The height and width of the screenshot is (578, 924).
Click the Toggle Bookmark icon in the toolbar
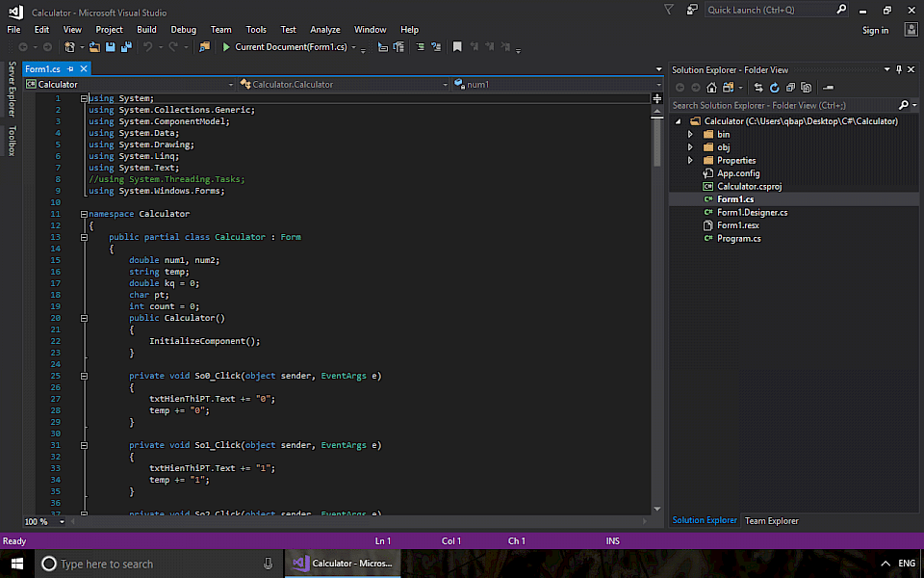455,47
